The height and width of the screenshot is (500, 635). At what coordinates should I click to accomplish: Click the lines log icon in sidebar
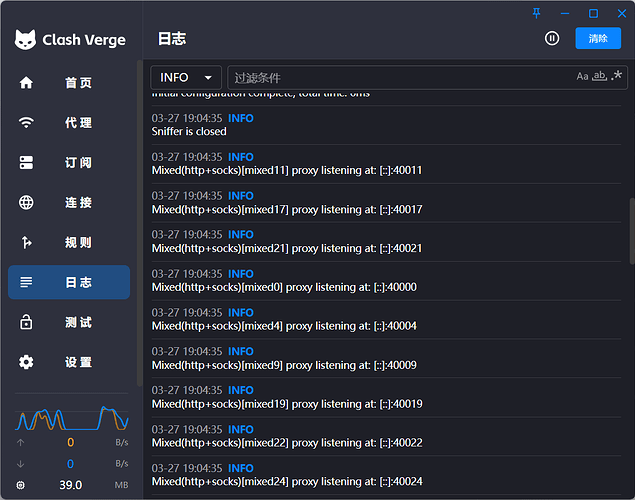[x=26, y=282]
